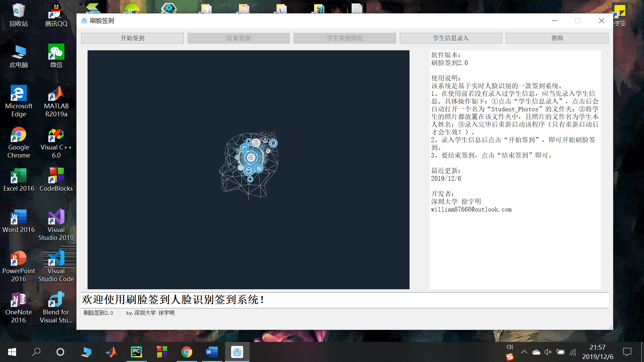Viewport: 644px width, 362px height.
Task: Open the notification action center icon
Action: tap(627, 352)
